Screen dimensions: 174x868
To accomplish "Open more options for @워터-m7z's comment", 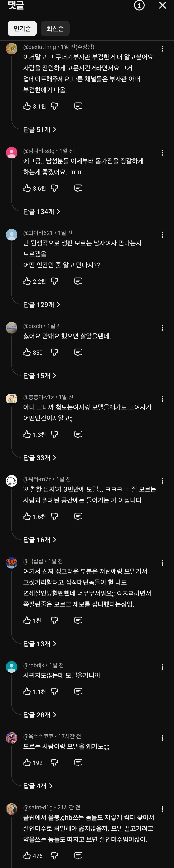I will [x=163, y=481].
